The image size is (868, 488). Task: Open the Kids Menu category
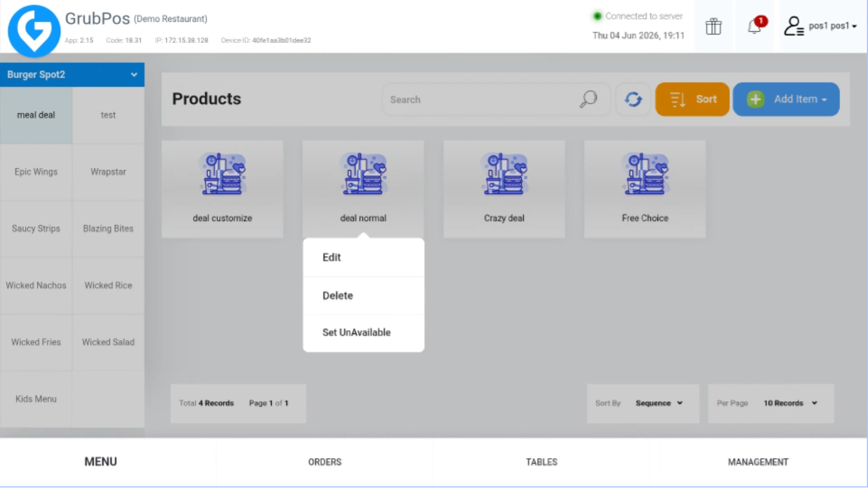coord(36,399)
